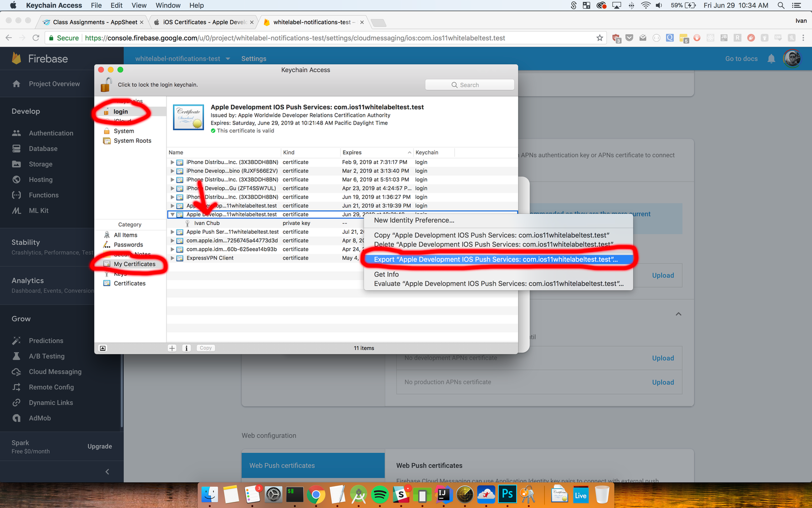Screen dimensions: 812x508
Task: Click the plus button to add a keychain item
Action: (172, 348)
